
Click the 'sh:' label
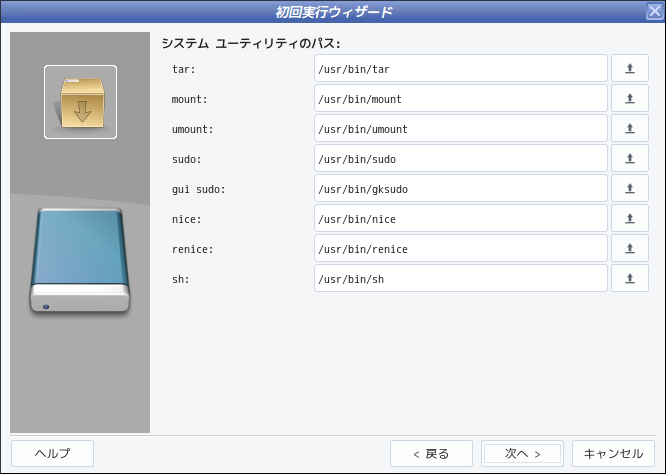(x=181, y=279)
